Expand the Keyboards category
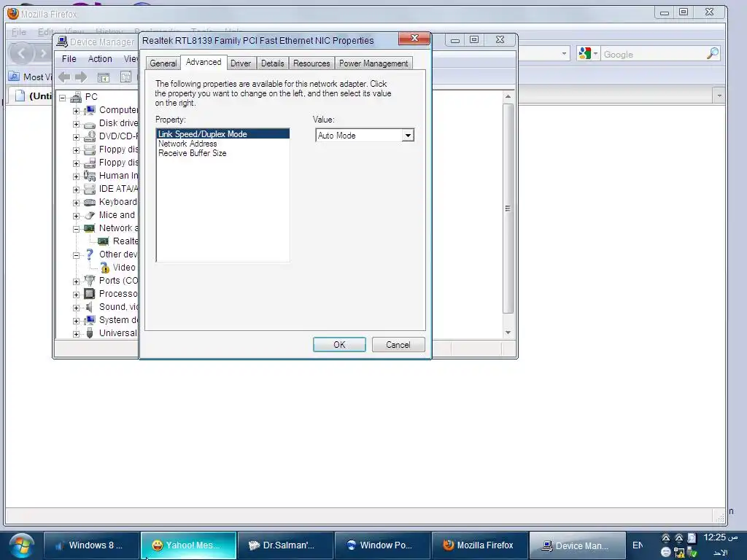This screenshot has height=560, width=747. pos(76,203)
